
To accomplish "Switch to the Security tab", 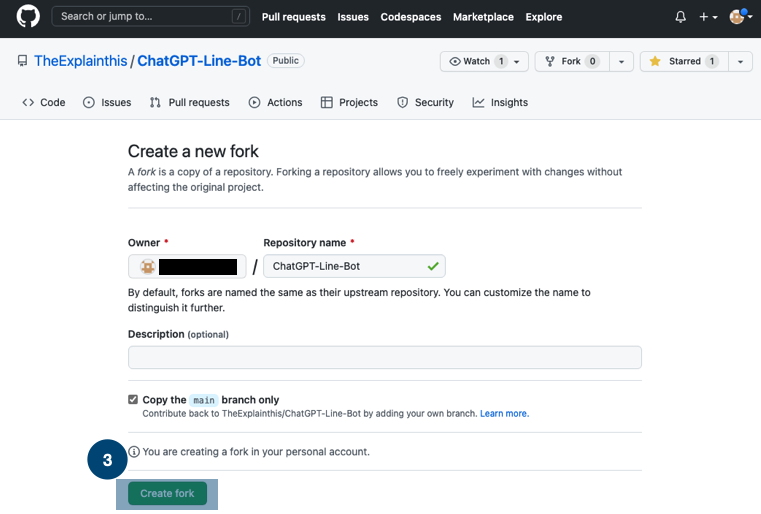I will tap(425, 102).
